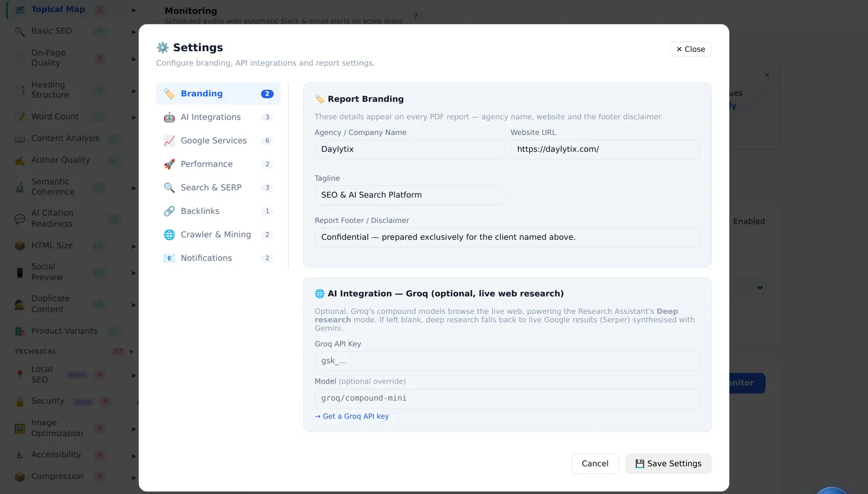
Task: Click the Model override input field
Action: coord(507,398)
